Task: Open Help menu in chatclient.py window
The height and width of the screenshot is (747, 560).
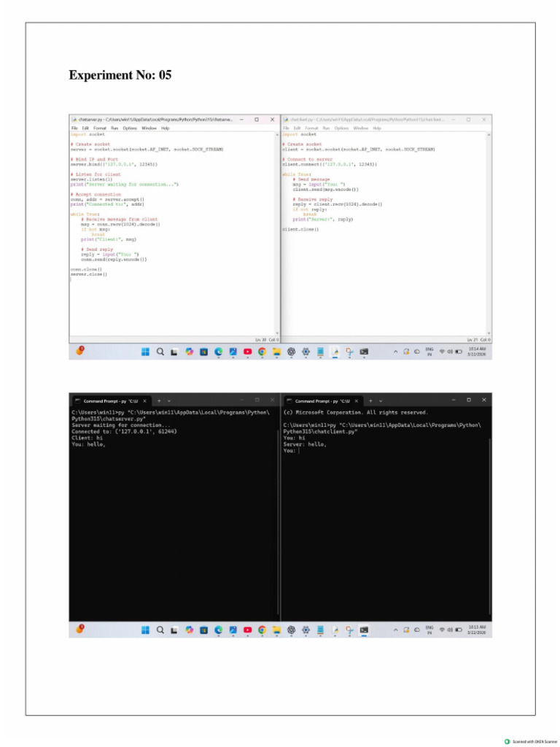Action: click(377, 128)
